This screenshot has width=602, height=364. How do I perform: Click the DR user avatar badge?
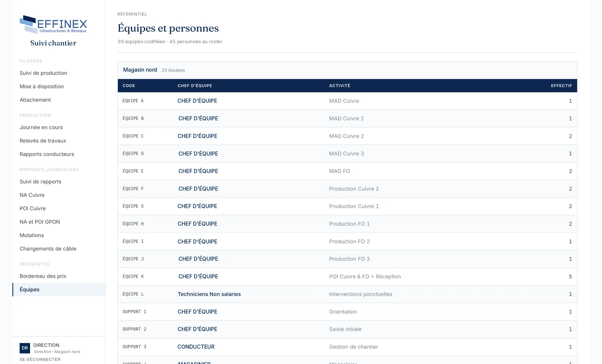coord(25,348)
